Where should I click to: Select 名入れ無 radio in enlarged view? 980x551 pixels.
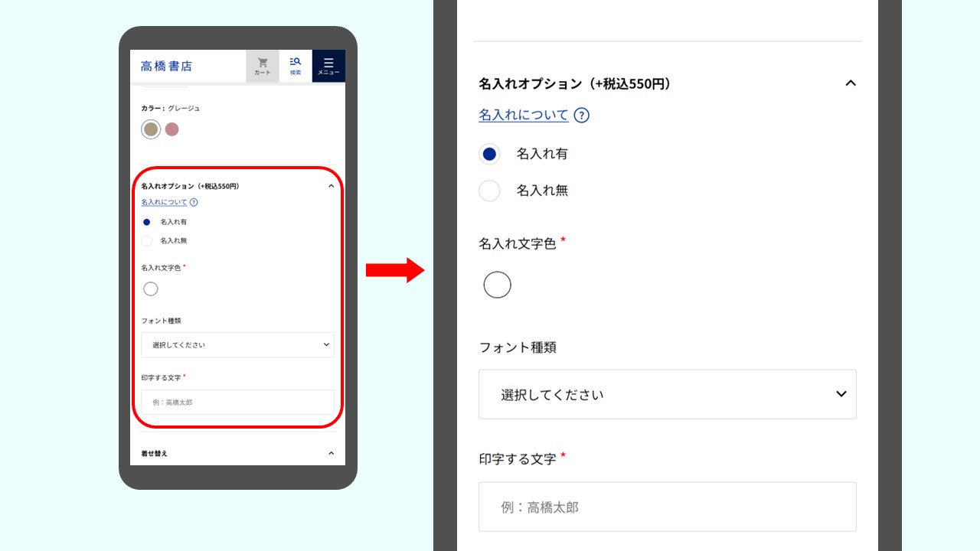click(490, 191)
